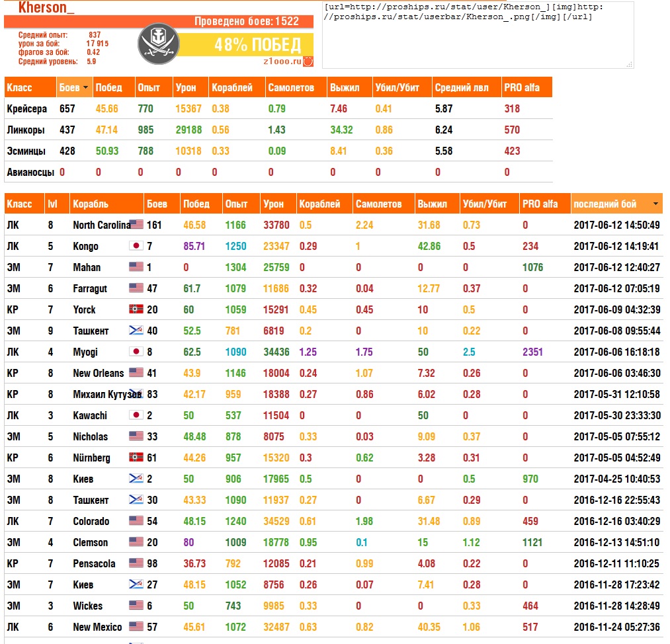Sort ship table by lvl header
The height and width of the screenshot is (644, 670).
(58, 204)
